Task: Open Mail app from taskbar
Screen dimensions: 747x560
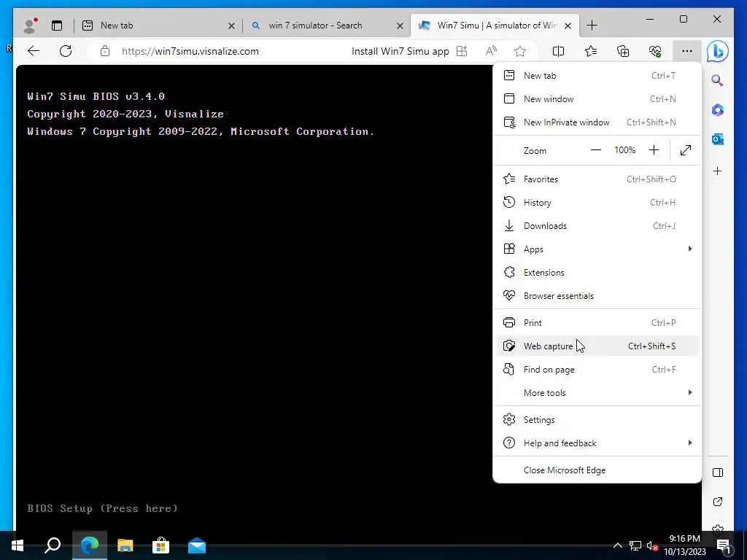Action: pyautogui.click(x=197, y=545)
